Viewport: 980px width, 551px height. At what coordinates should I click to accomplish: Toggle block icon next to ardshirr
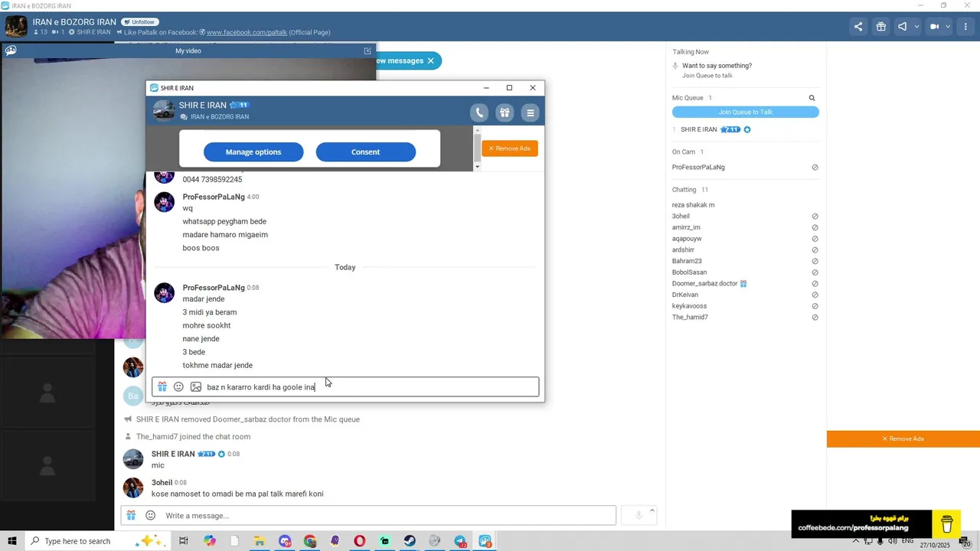pyautogui.click(x=815, y=250)
